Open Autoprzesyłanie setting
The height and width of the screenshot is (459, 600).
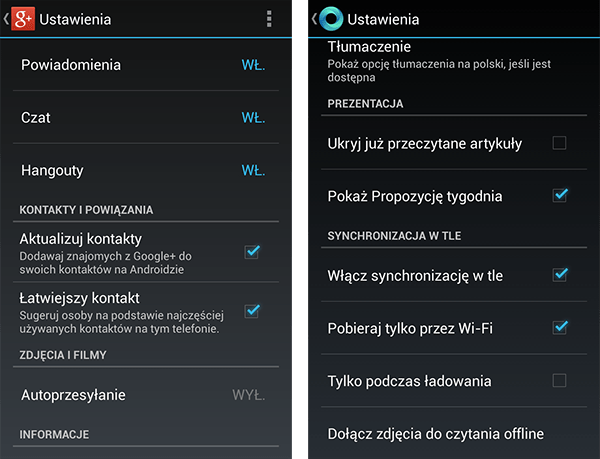point(146,395)
